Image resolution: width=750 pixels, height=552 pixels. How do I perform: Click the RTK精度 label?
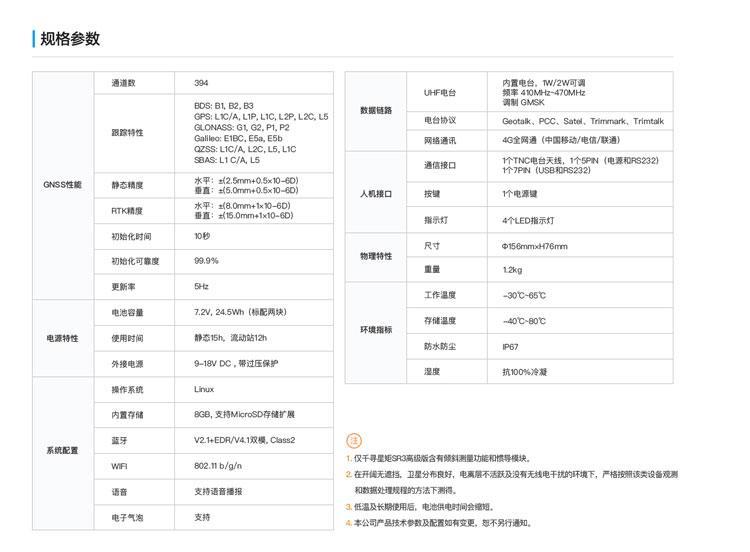127,210
